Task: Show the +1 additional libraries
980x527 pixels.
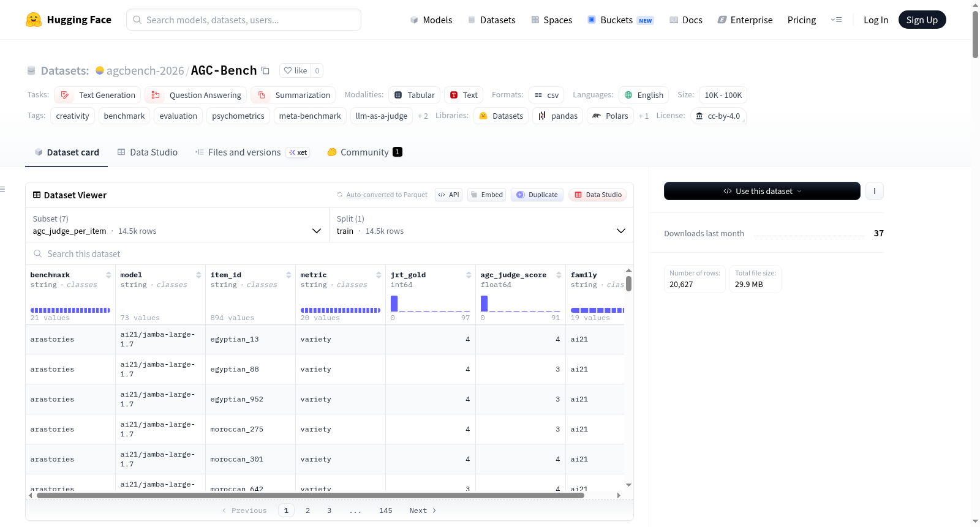Action: tap(643, 116)
